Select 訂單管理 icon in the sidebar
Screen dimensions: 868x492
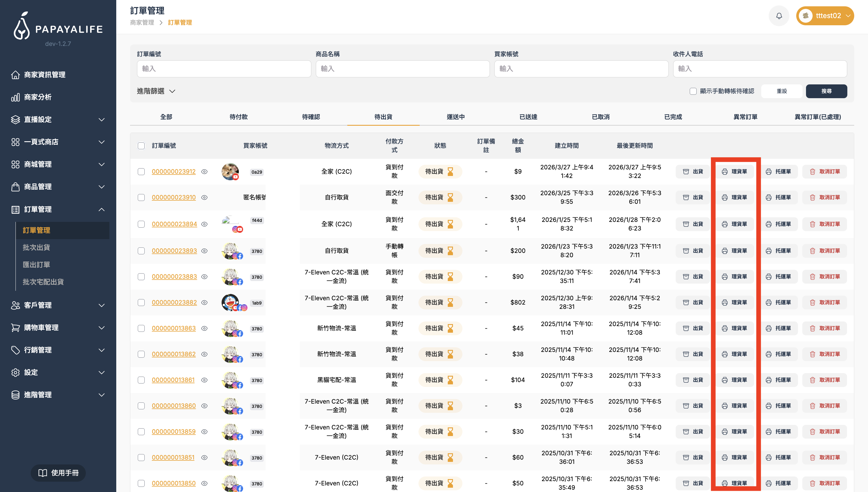click(15, 210)
